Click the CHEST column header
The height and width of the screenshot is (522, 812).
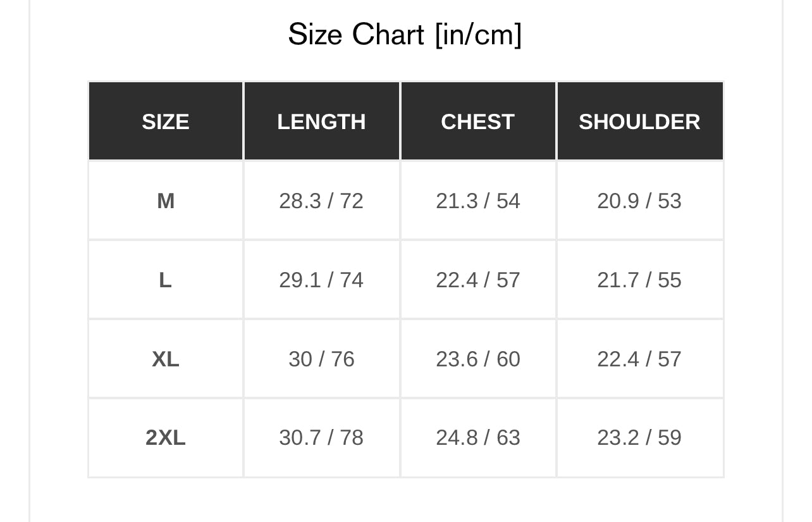point(477,121)
